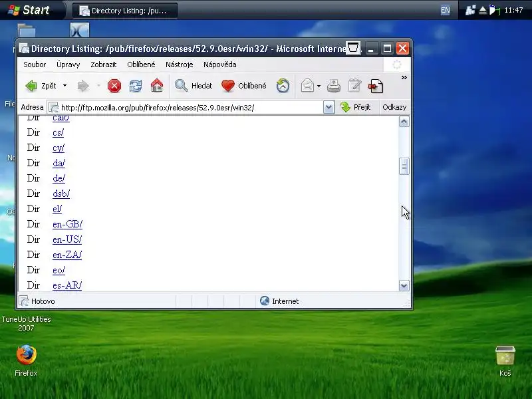Open the Nápověda menu
The image size is (532, 399).
pyautogui.click(x=220, y=65)
